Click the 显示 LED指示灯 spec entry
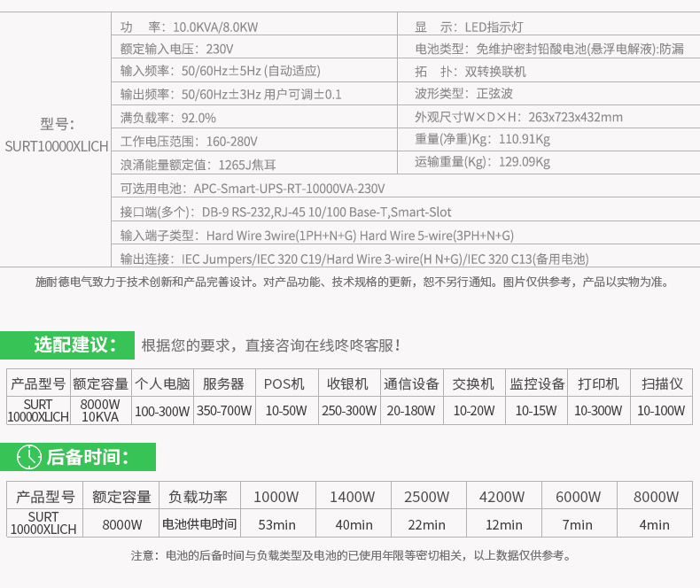 [x=475, y=27]
